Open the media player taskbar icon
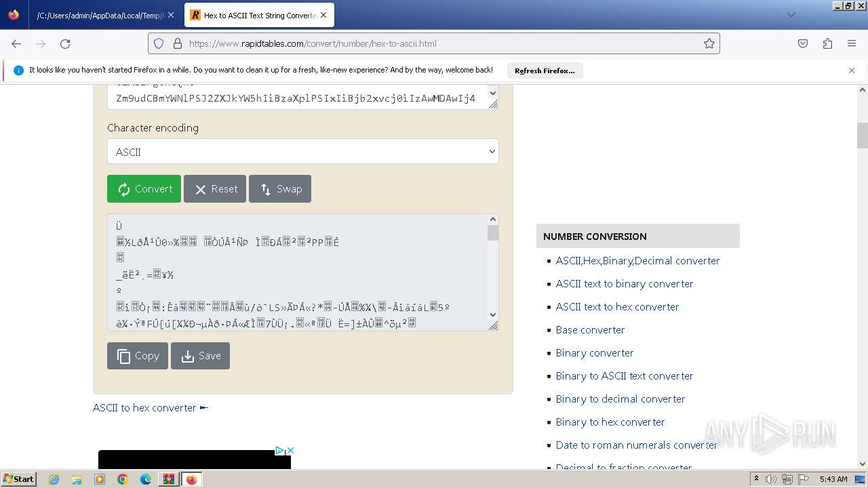 [100, 479]
